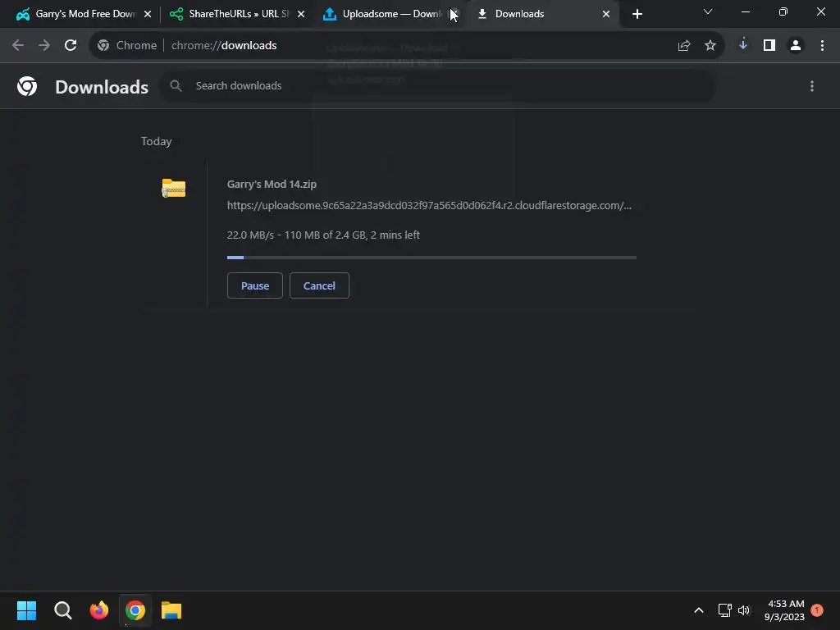Open network settings from system tray
This screenshot has height=630, width=840.
(725, 610)
